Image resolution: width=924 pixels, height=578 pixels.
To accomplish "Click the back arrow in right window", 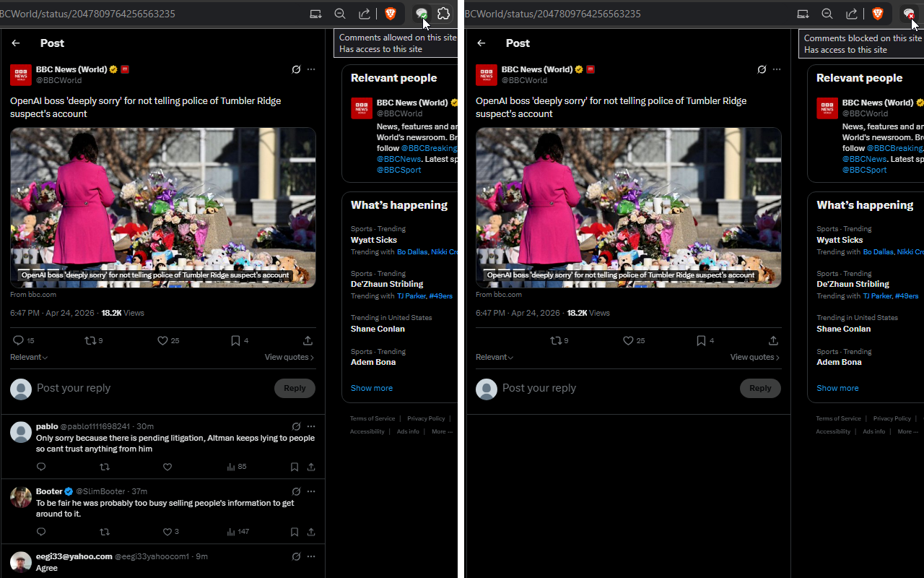I will pos(481,43).
